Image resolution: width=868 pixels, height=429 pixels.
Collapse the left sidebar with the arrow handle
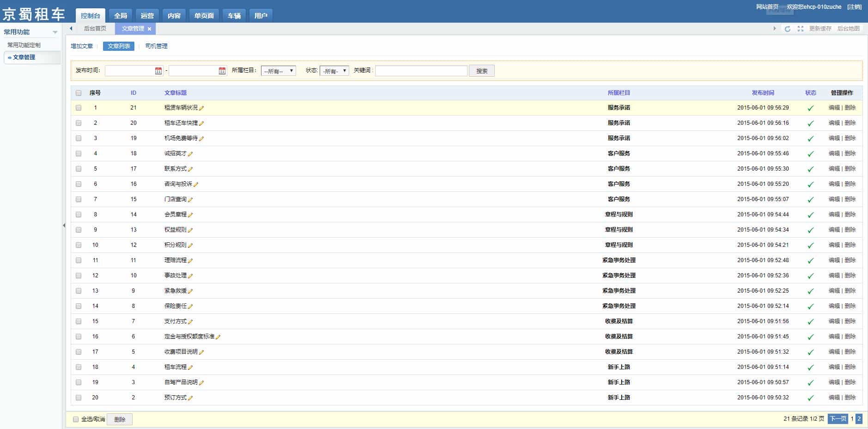click(64, 226)
